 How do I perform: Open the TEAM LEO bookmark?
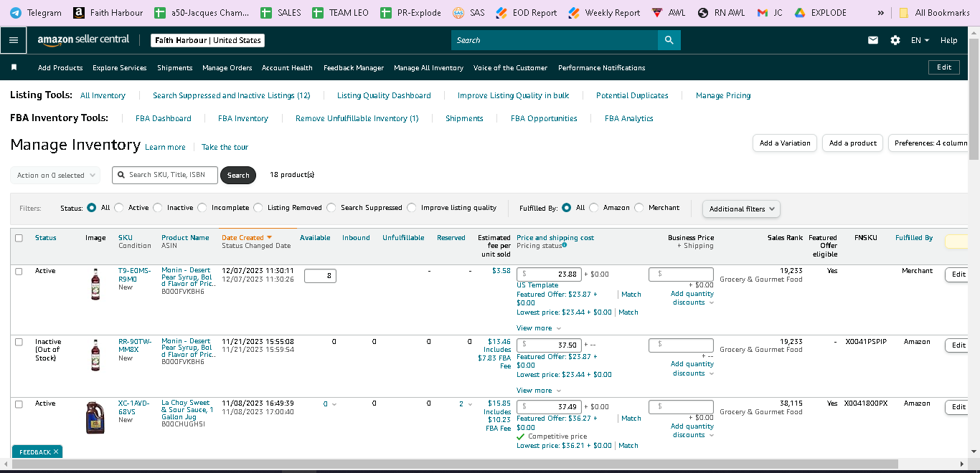click(340, 12)
